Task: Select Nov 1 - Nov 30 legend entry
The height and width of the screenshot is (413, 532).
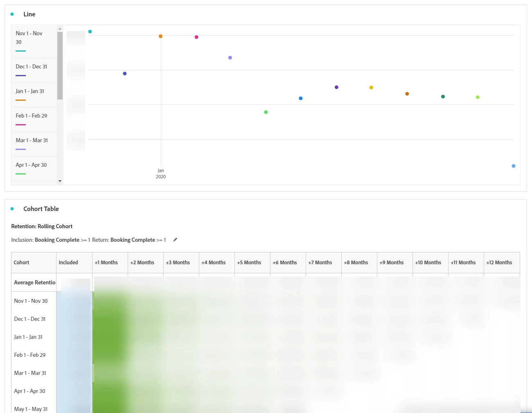Action: click(x=34, y=41)
